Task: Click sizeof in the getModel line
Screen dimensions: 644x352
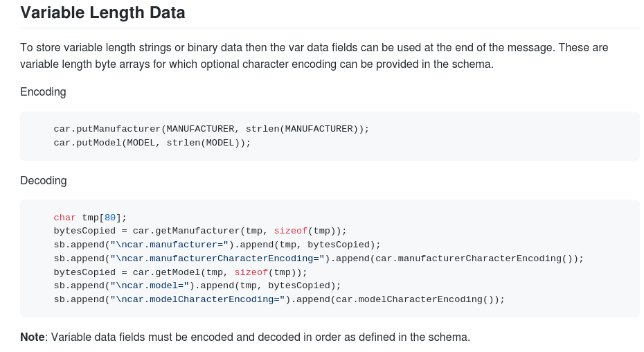Action: point(251,272)
